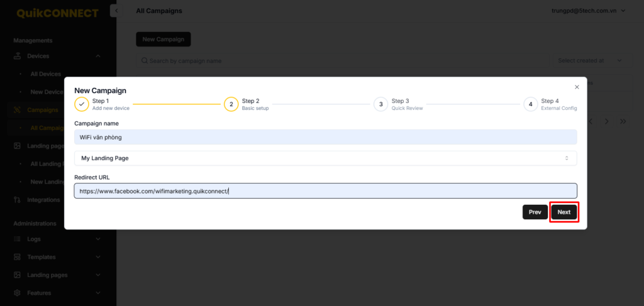Click the Devices router icon in sidebar

pos(17,56)
